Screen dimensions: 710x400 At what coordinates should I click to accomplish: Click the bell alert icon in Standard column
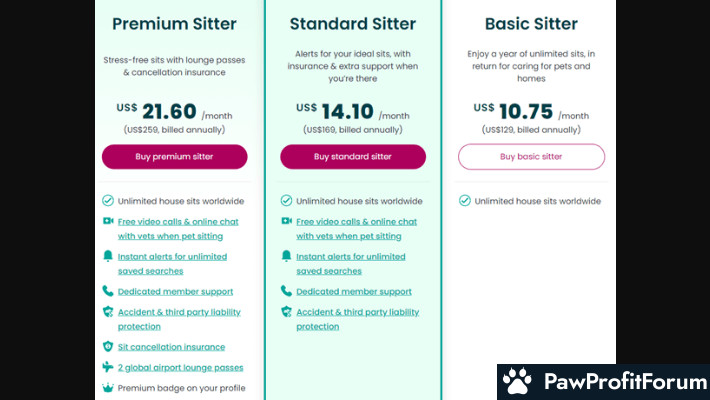287,256
